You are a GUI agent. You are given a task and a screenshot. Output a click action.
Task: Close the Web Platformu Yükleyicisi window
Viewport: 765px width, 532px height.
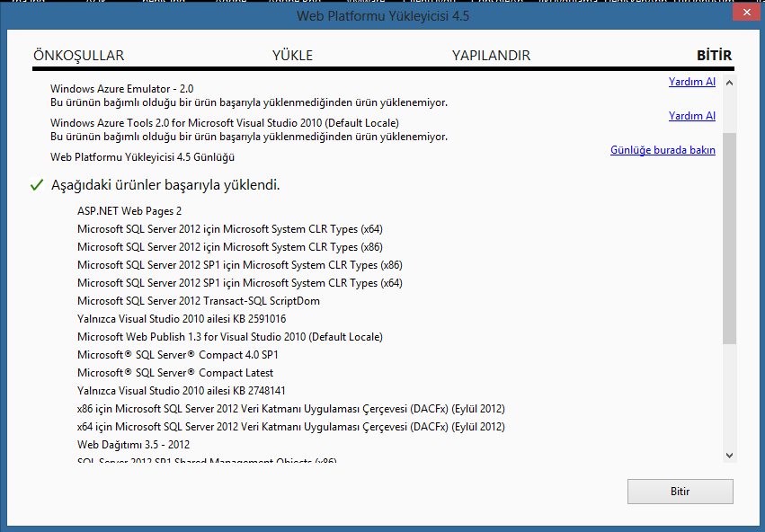[746, 13]
